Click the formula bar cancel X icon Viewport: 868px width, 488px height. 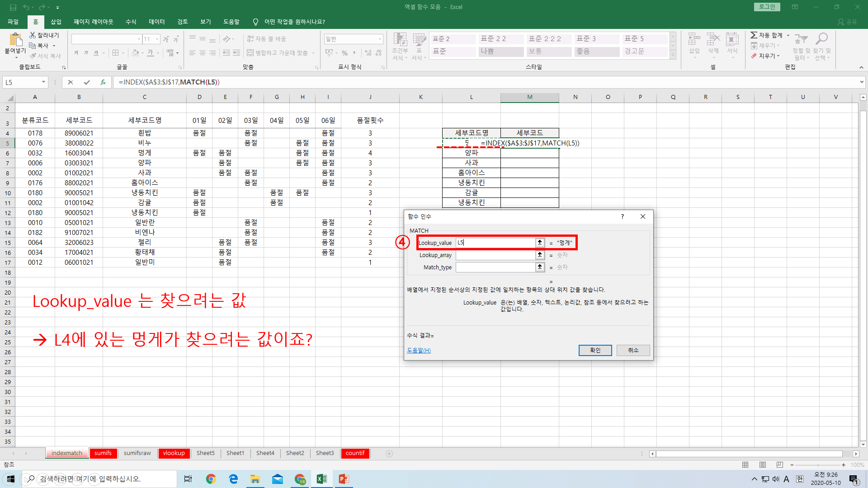point(70,82)
